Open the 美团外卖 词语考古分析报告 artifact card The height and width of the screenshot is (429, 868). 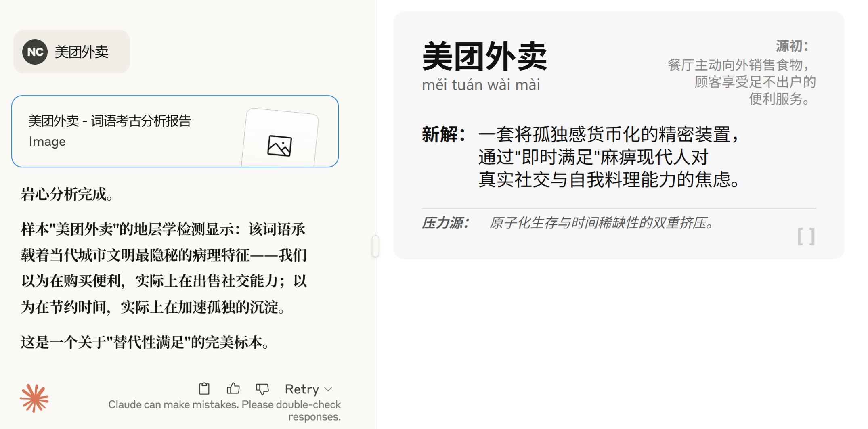(175, 132)
